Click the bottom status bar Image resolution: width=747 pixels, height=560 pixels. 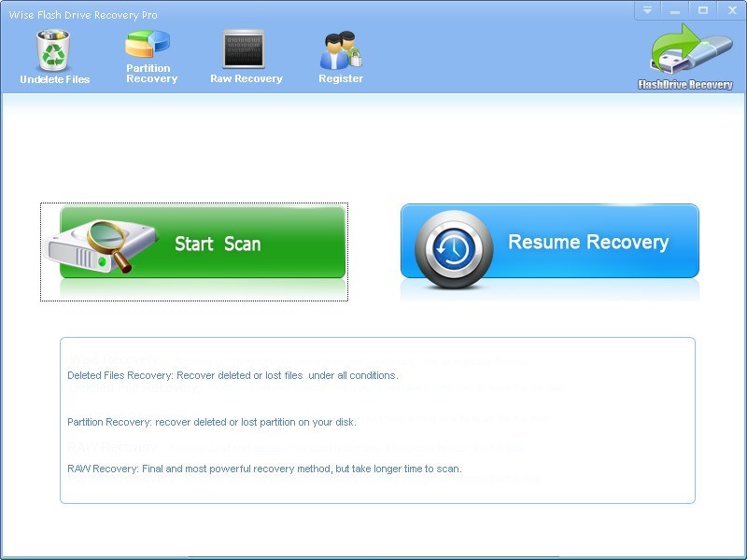click(x=373, y=553)
